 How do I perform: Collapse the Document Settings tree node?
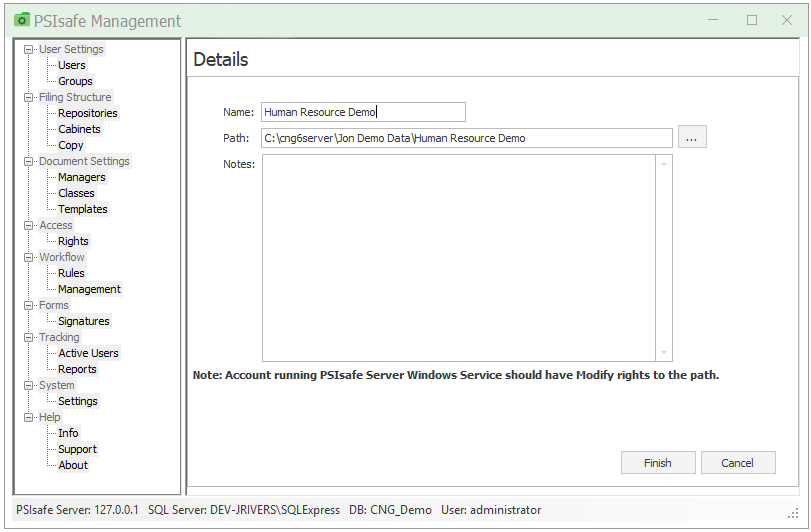[x=28, y=162]
